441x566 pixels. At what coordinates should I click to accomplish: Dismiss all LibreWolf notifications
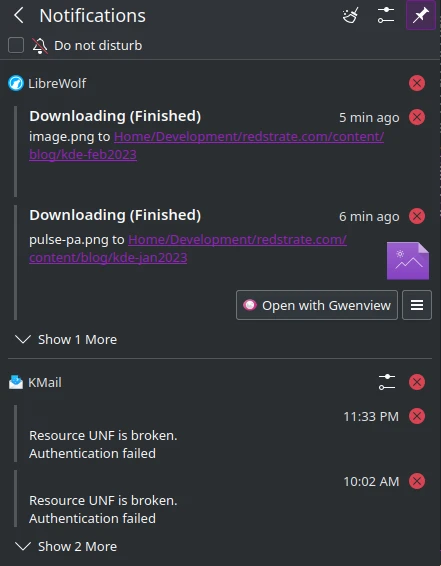pos(417,83)
